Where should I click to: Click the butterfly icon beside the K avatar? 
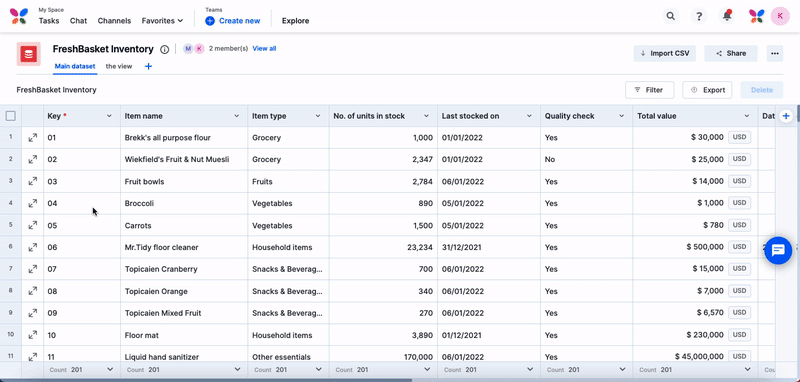click(x=757, y=16)
